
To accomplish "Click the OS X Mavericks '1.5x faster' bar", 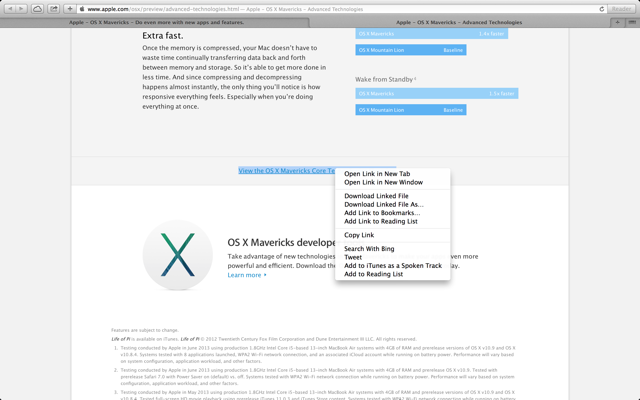I will pyautogui.click(x=437, y=93).
